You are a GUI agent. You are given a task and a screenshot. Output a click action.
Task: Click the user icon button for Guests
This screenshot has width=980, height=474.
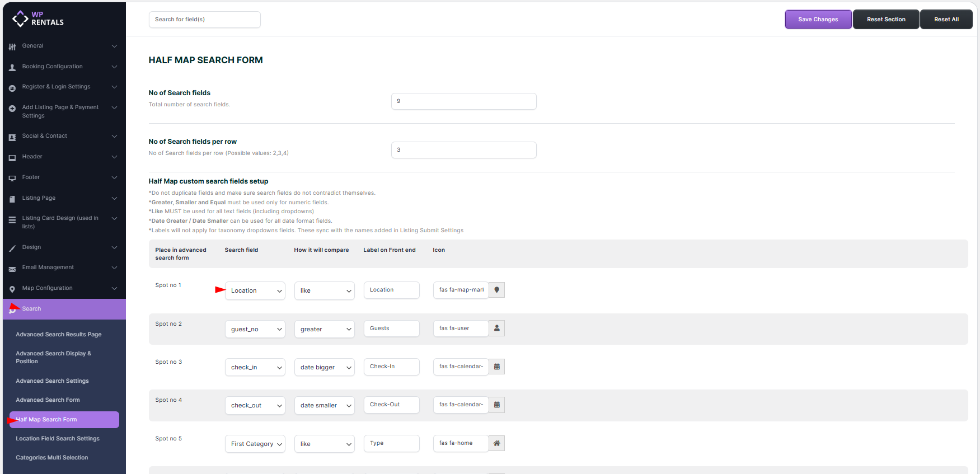pos(496,328)
